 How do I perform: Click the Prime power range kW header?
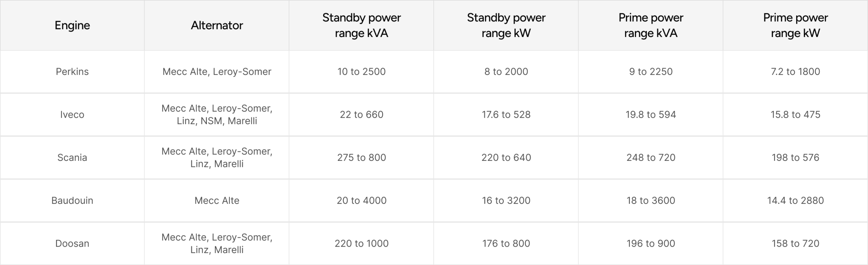pos(795,25)
